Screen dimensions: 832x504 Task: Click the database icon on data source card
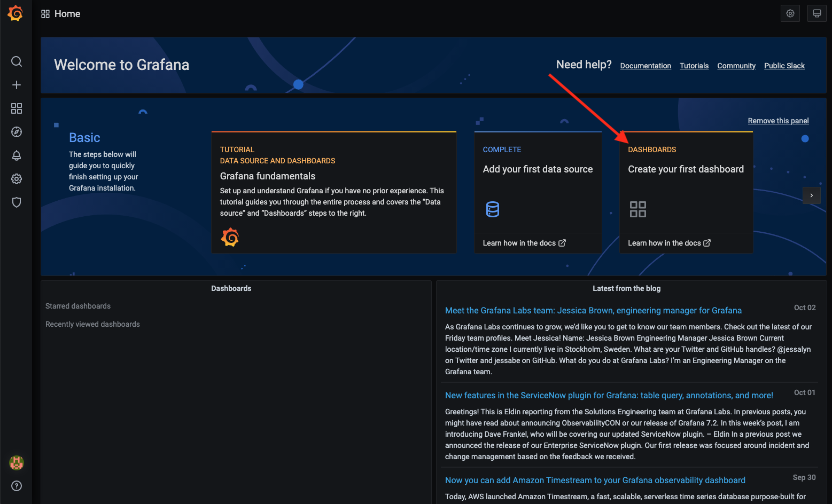[493, 209]
